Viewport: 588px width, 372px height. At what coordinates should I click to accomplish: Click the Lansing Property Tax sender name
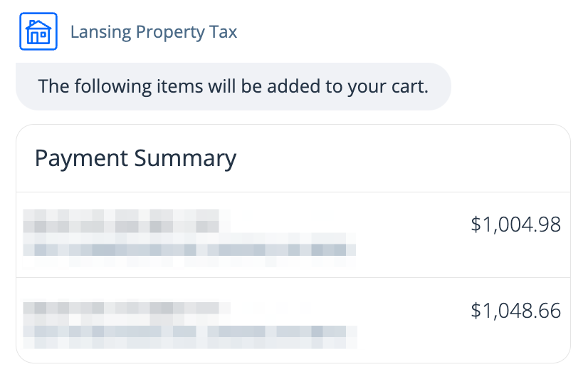pos(154,32)
